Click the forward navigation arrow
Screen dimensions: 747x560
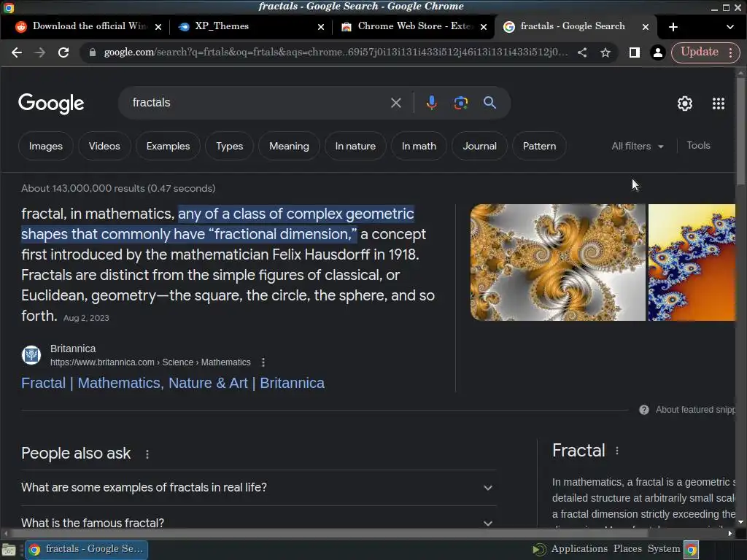40,52
